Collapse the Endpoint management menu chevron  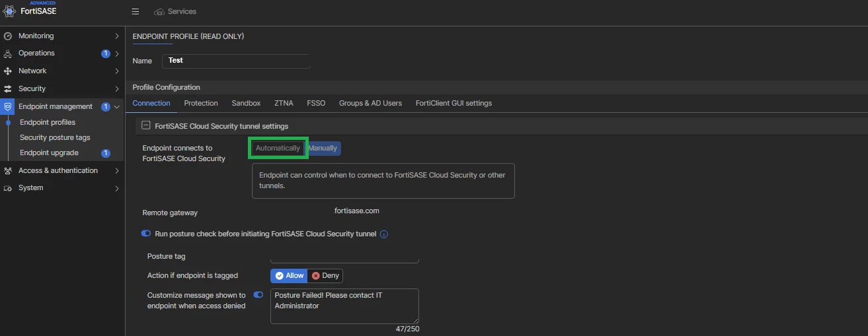117,106
